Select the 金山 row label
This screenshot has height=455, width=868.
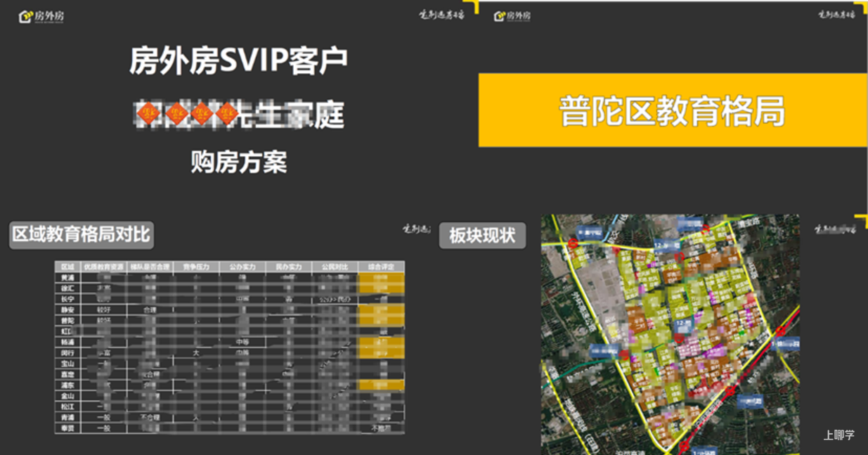pyautogui.click(x=67, y=396)
